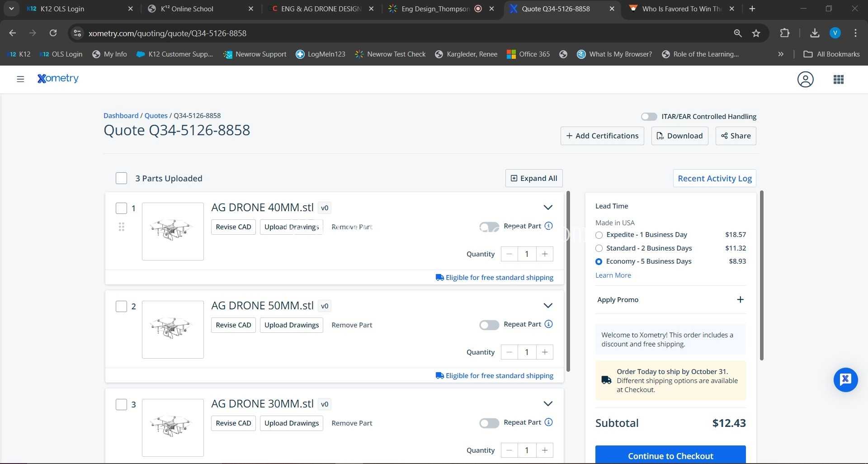The width and height of the screenshot is (868, 464).
Task: Expand details of AG DRONE 30MM.stl
Action: click(548, 404)
